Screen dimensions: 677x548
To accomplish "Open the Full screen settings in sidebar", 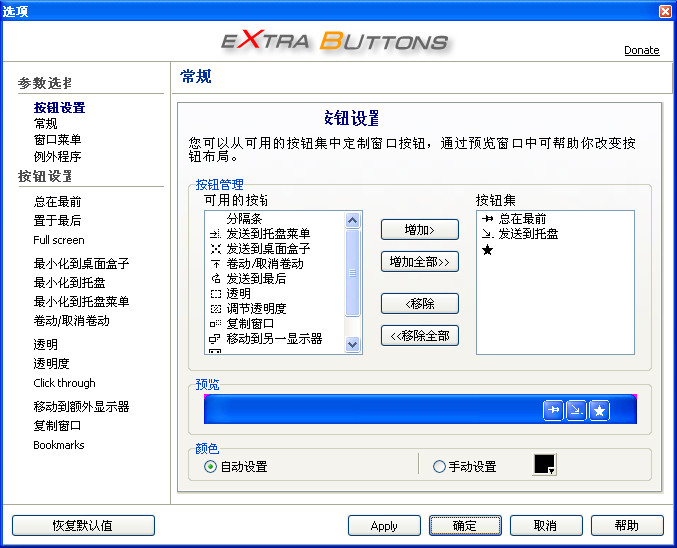I will [x=59, y=240].
